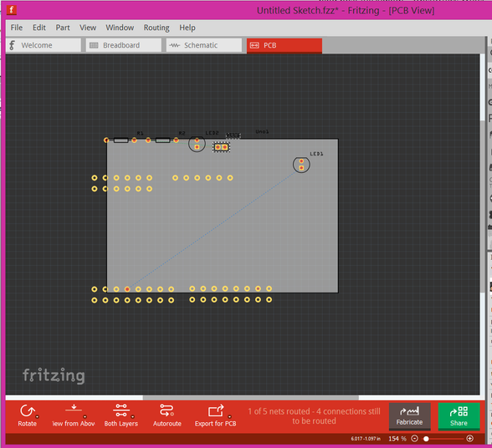The image size is (492, 448).
Task: Open the Rotate options dropdown dot
Action: (x=37, y=417)
